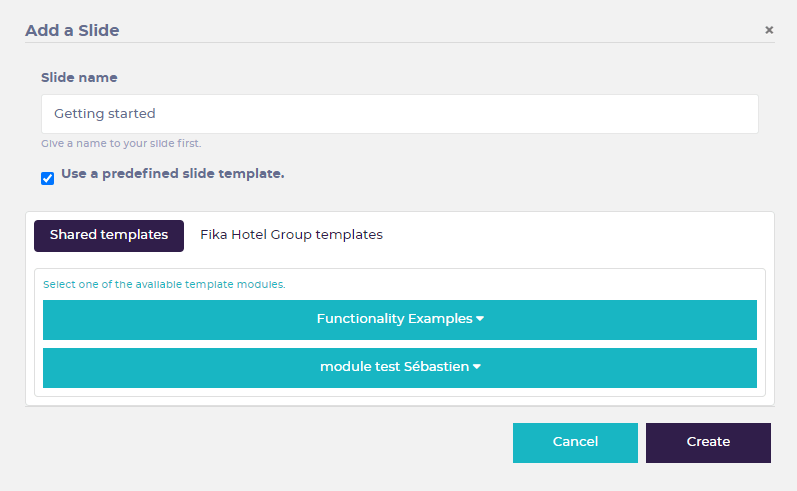Uncheck the predefined slide template checkbox
Screen dimensions: 797x491
click(x=47, y=178)
